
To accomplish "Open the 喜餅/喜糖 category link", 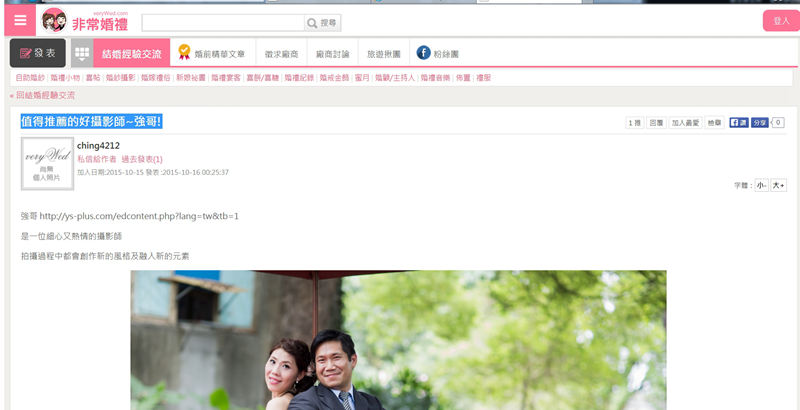I will [263, 78].
